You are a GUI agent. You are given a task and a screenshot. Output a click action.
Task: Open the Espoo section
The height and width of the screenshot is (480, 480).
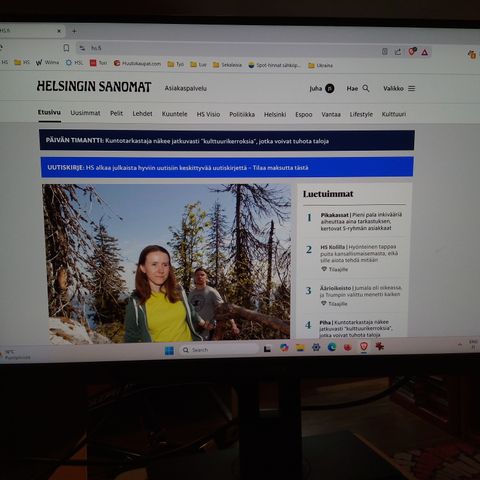click(x=304, y=114)
